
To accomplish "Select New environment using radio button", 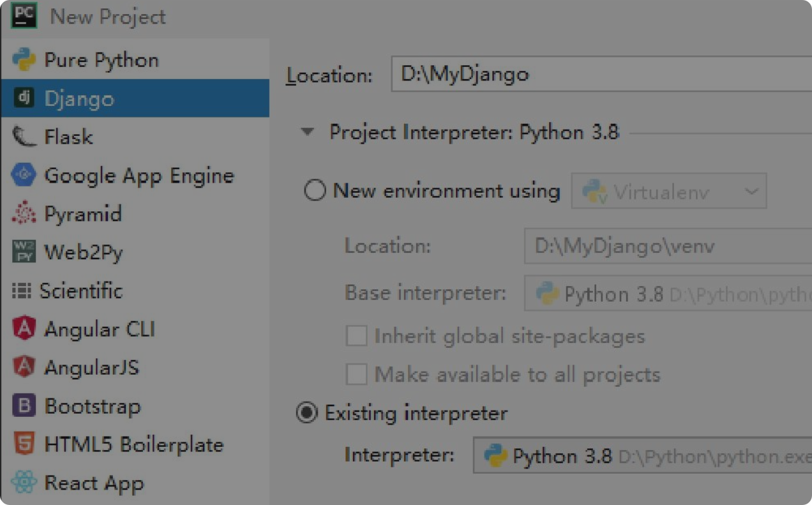I will click(315, 190).
